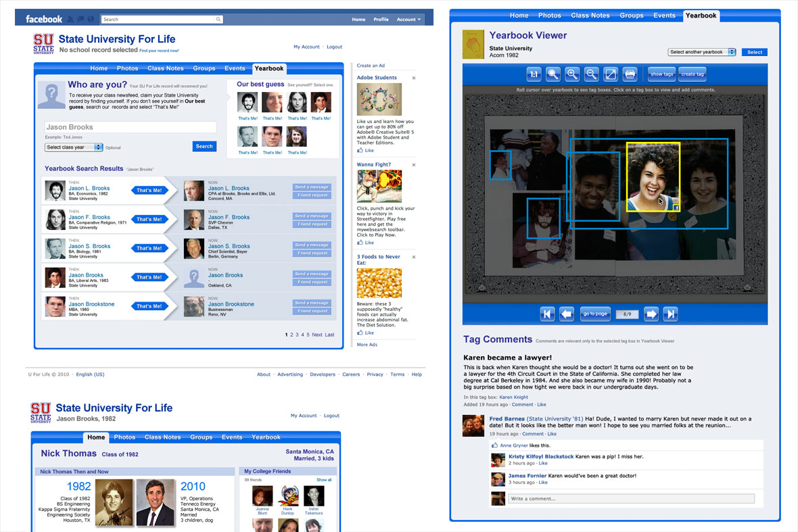Screen dimensions: 798x532
Task: Open the Jason Brookstone NOW profile link
Action: point(231,304)
